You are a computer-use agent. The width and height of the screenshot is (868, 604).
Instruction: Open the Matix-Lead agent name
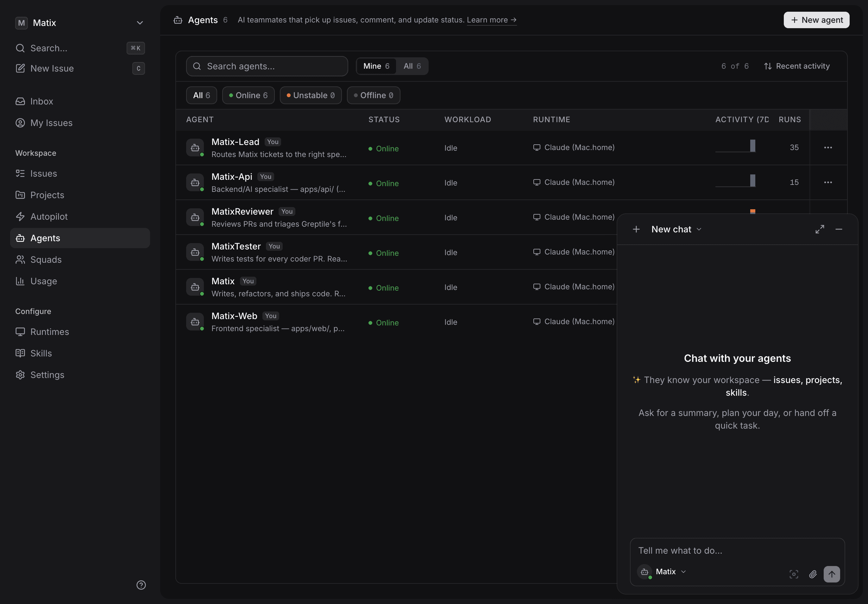[235, 142]
